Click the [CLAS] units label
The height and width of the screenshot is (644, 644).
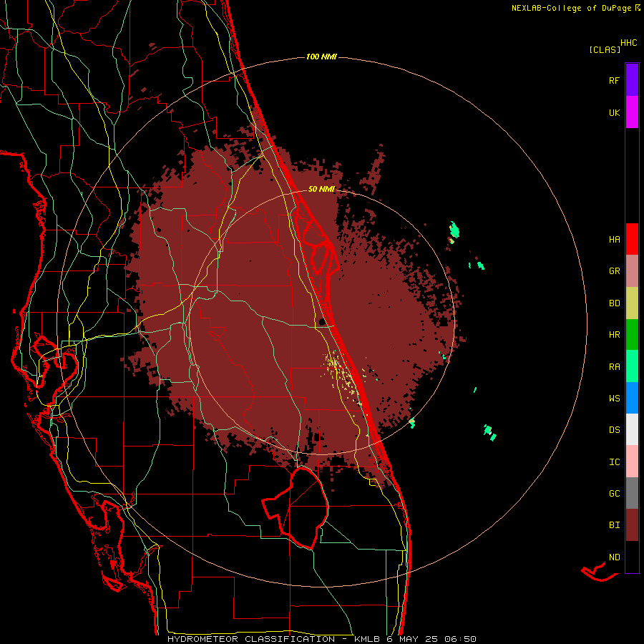pos(605,49)
